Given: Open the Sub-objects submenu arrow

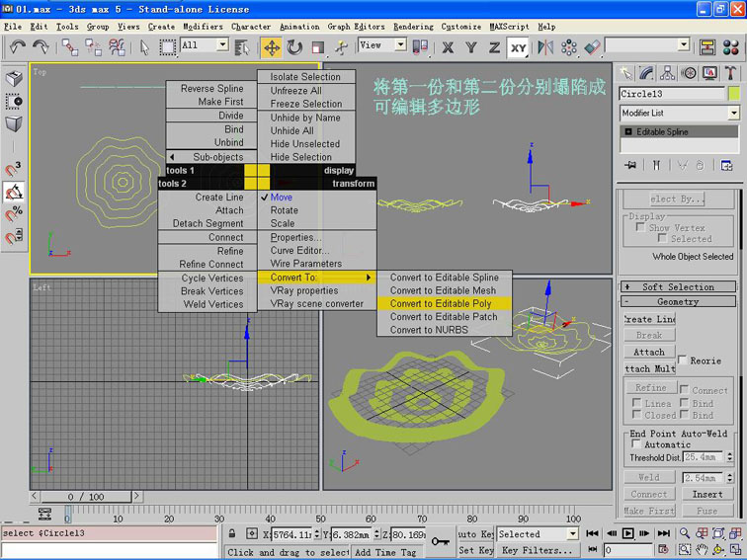Looking at the screenshot, I should (x=172, y=157).
